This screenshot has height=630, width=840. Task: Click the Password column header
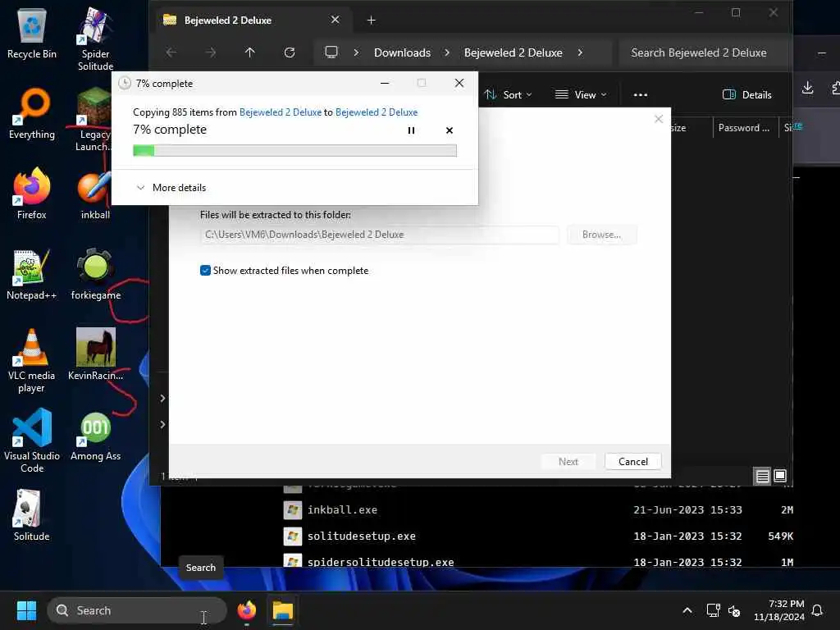[743, 127]
